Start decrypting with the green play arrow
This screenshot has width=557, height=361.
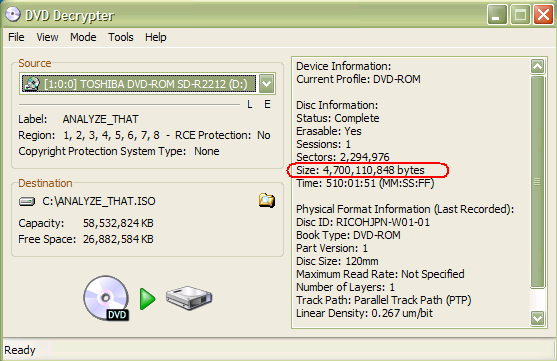147,299
